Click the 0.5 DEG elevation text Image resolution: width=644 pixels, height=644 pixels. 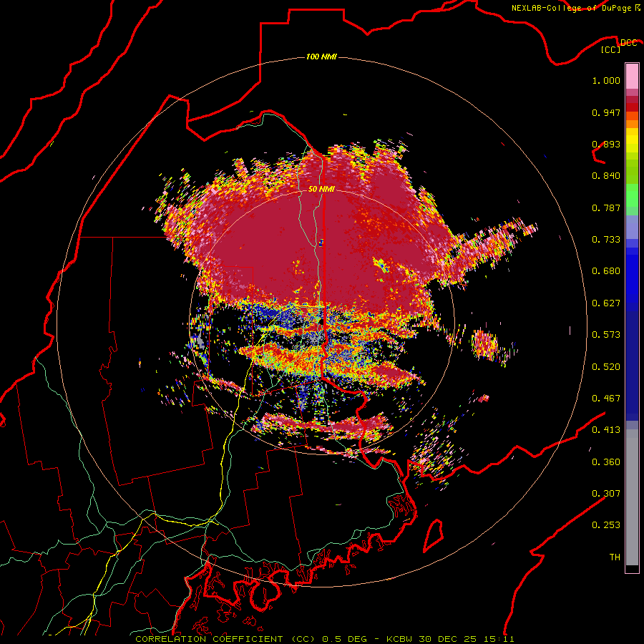pos(346,639)
